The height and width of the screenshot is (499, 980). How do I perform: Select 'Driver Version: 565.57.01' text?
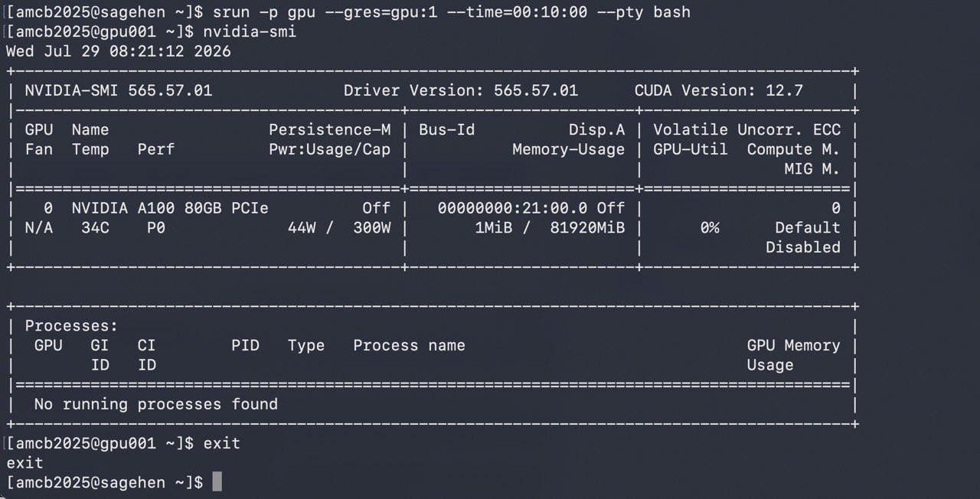[461, 91]
